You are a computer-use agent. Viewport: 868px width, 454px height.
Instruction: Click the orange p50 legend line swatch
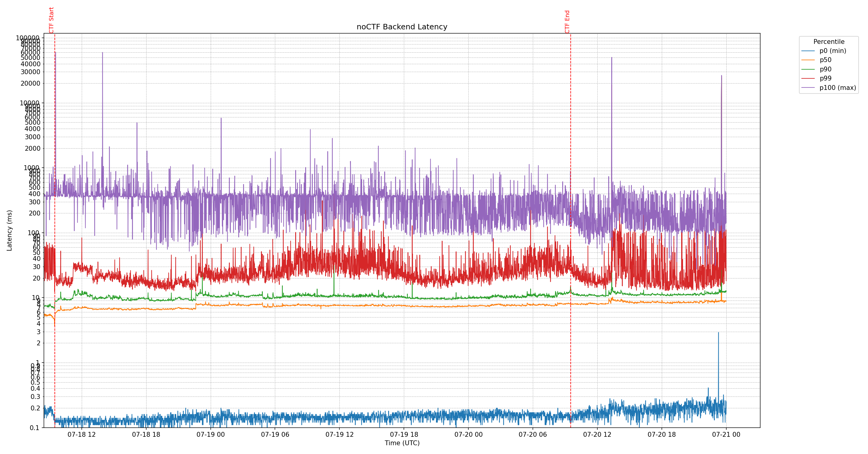pyautogui.click(x=808, y=60)
